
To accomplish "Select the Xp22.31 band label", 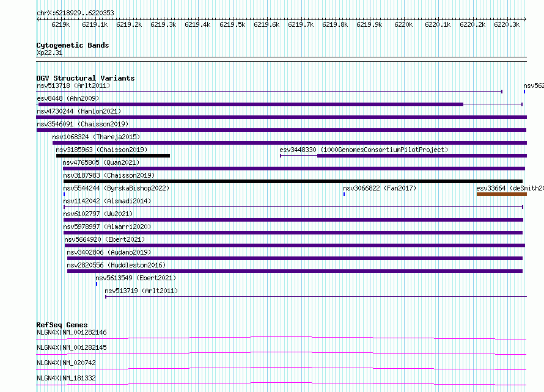I will (x=50, y=53).
